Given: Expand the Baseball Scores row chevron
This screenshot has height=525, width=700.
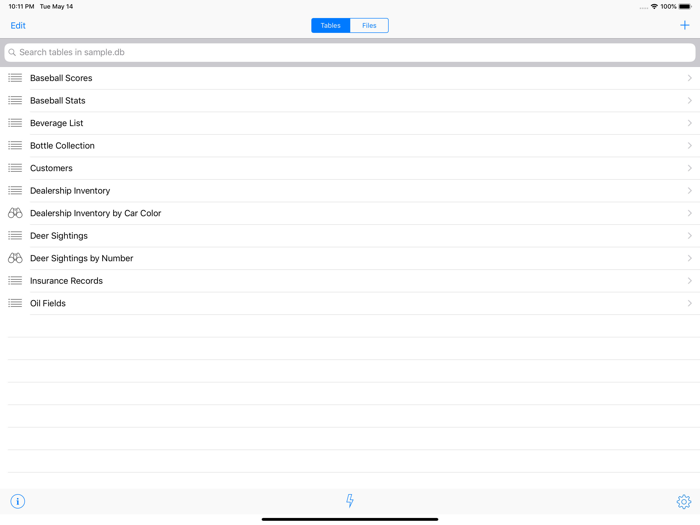Looking at the screenshot, I should [x=690, y=78].
